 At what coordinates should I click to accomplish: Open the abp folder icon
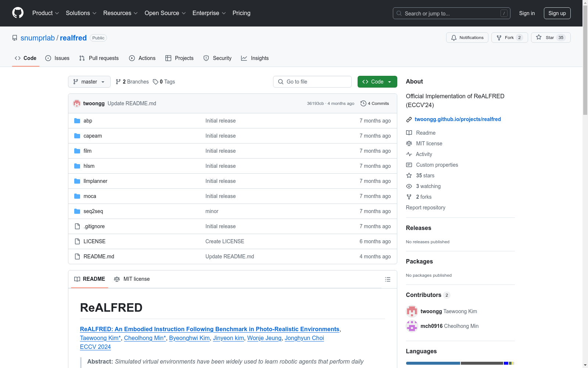pyautogui.click(x=77, y=121)
